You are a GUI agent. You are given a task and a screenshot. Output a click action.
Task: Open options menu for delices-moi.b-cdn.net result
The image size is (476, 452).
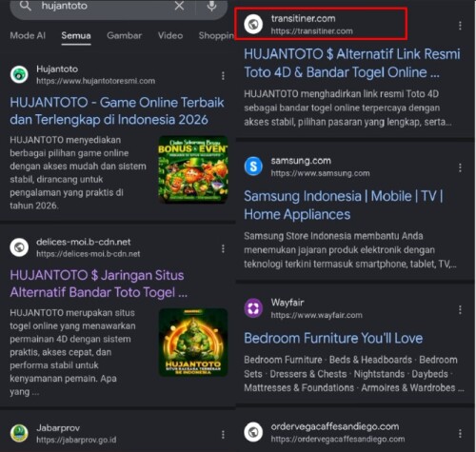tap(223, 248)
